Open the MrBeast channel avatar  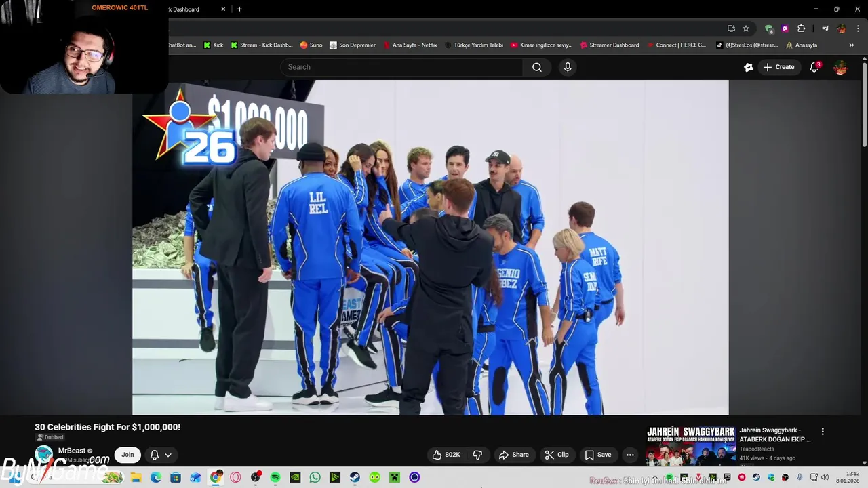(43, 455)
